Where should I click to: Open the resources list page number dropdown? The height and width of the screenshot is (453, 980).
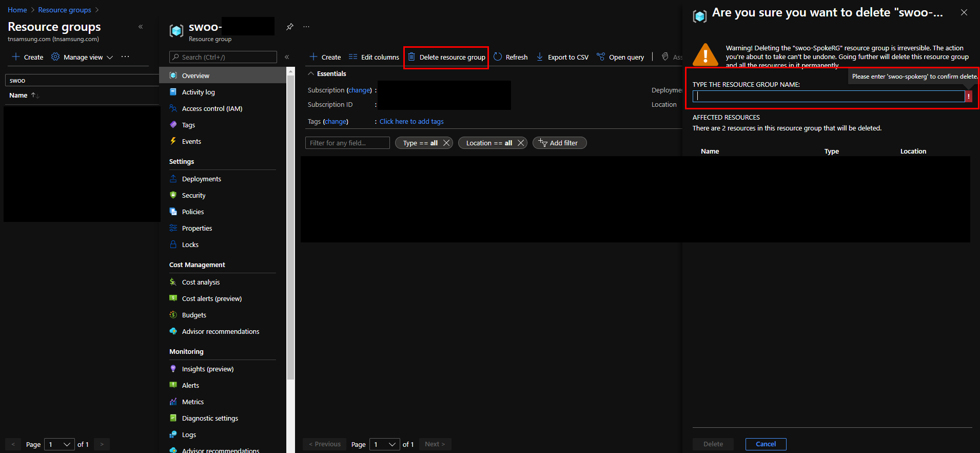tap(385, 444)
